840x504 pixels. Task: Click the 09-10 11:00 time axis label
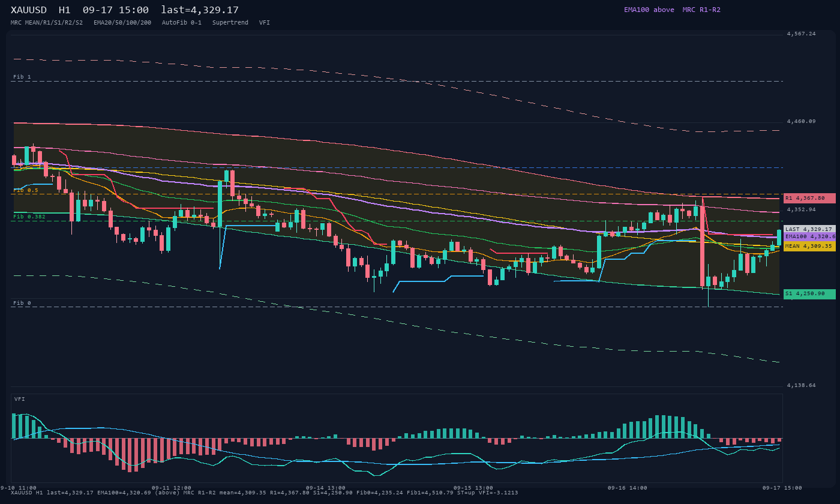[x=18, y=488]
